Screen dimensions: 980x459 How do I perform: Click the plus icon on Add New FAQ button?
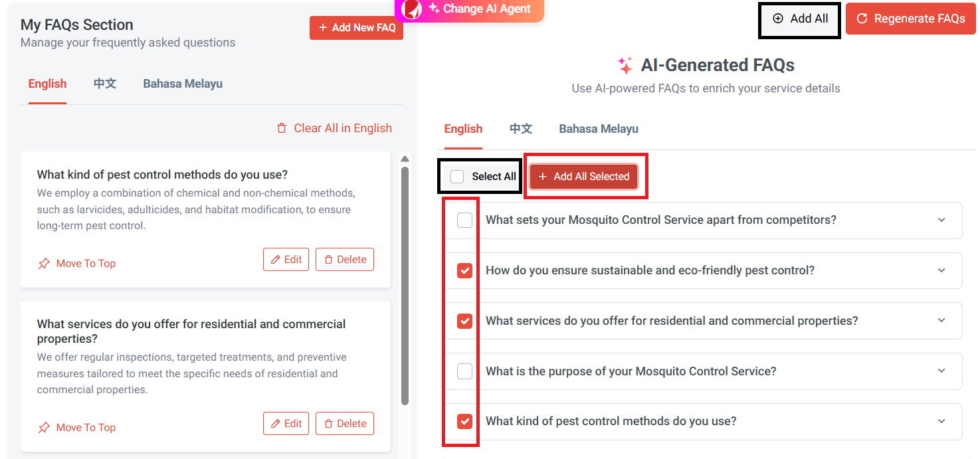[324, 27]
